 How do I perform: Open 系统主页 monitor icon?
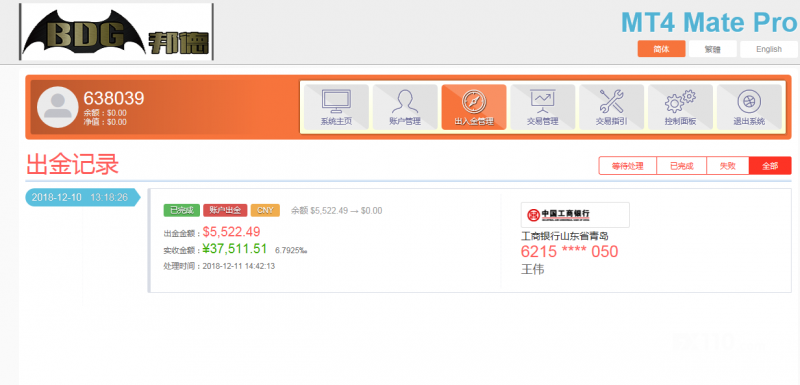point(336,107)
